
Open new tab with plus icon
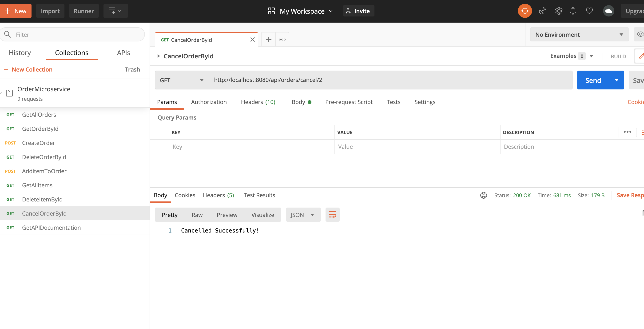point(268,40)
